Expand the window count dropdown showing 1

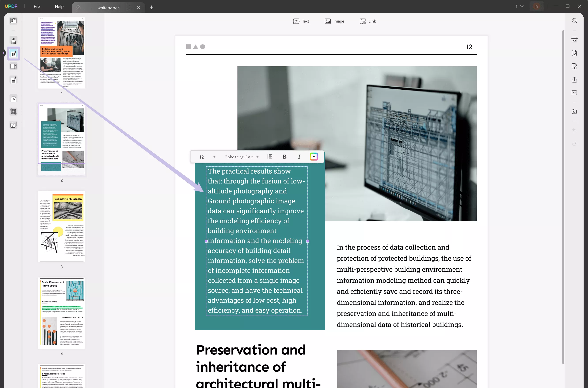tap(519, 6)
